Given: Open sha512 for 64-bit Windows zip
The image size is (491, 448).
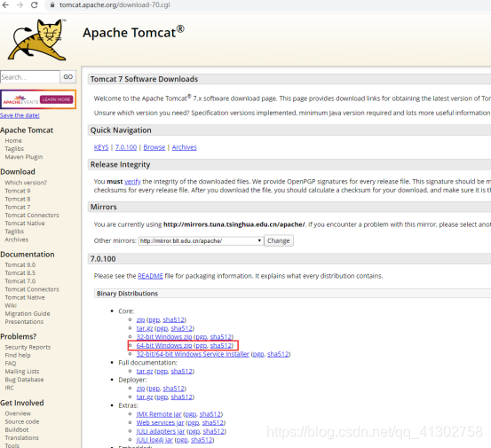Looking at the screenshot, I should pyautogui.click(x=221, y=345).
